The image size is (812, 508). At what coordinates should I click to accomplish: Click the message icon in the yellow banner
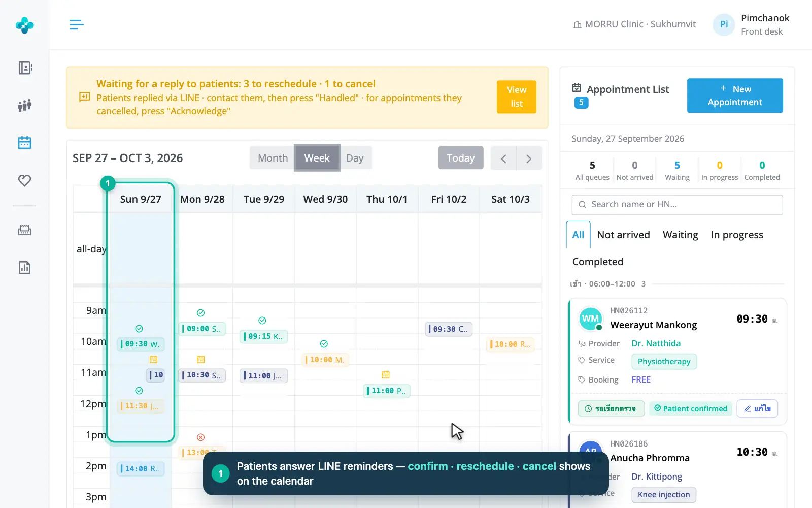pos(85,97)
